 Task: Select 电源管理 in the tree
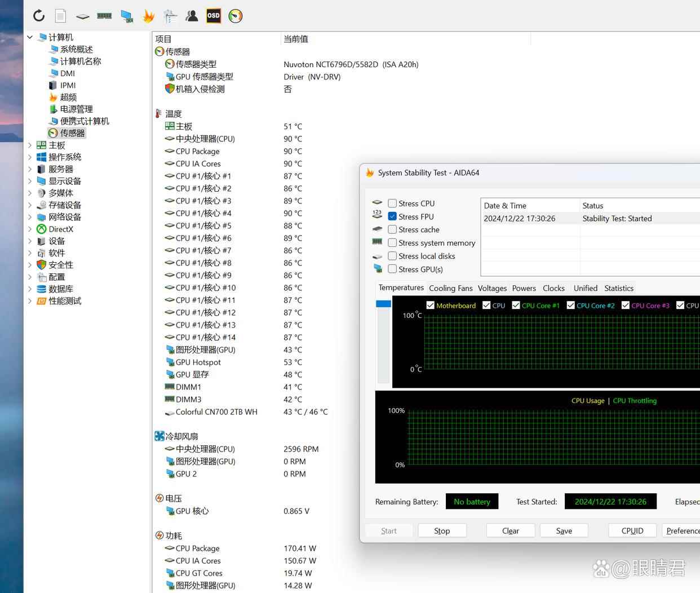(77, 109)
